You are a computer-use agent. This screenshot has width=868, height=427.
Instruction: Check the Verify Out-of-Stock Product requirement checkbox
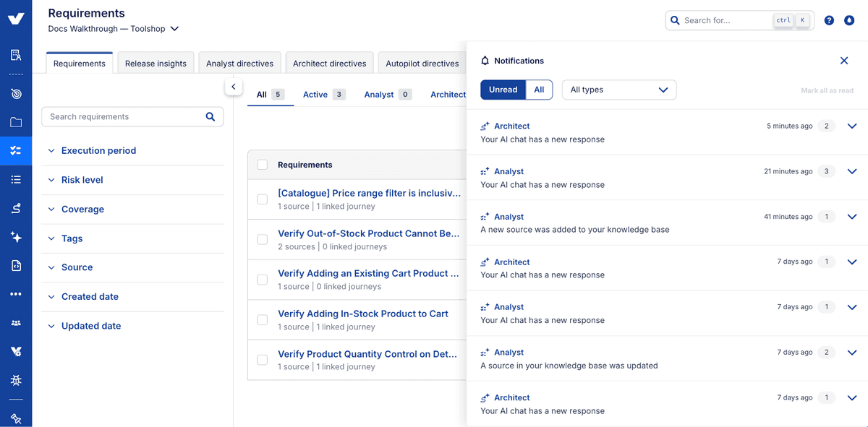coord(263,240)
